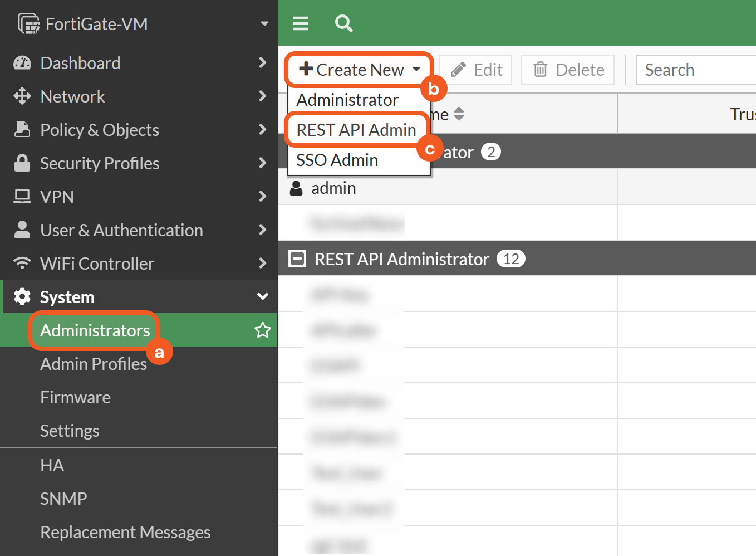
Task: Toggle the sidebar with hamburger icon
Action: click(x=301, y=23)
